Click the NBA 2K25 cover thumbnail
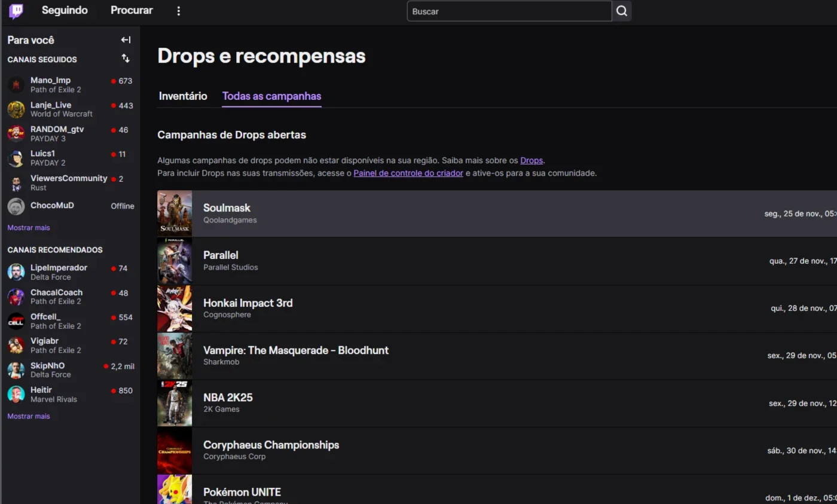The width and height of the screenshot is (837, 504). point(175,403)
